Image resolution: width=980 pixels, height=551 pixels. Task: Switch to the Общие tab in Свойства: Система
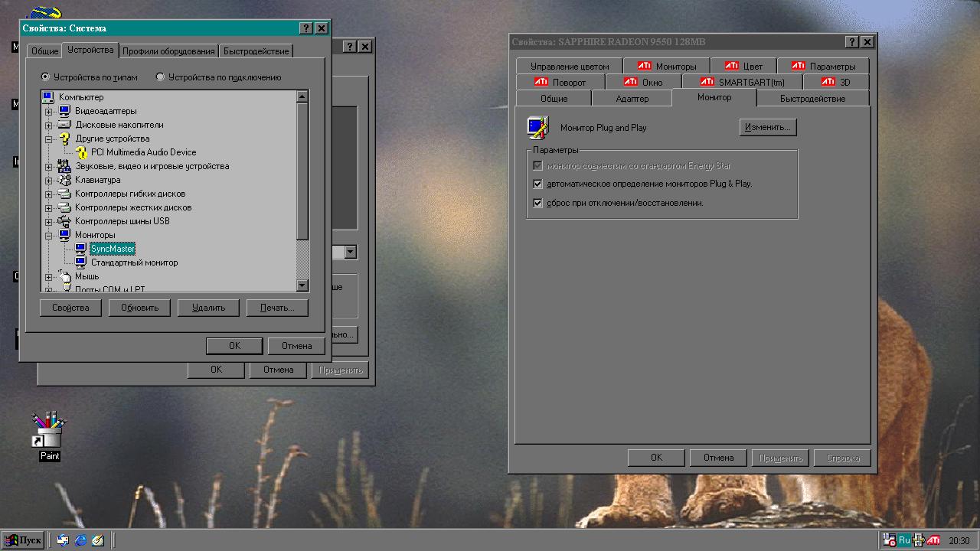click(44, 51)
